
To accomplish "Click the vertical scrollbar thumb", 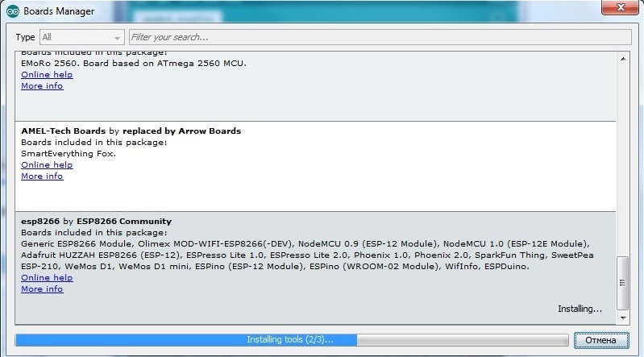I will pos(623,283).
